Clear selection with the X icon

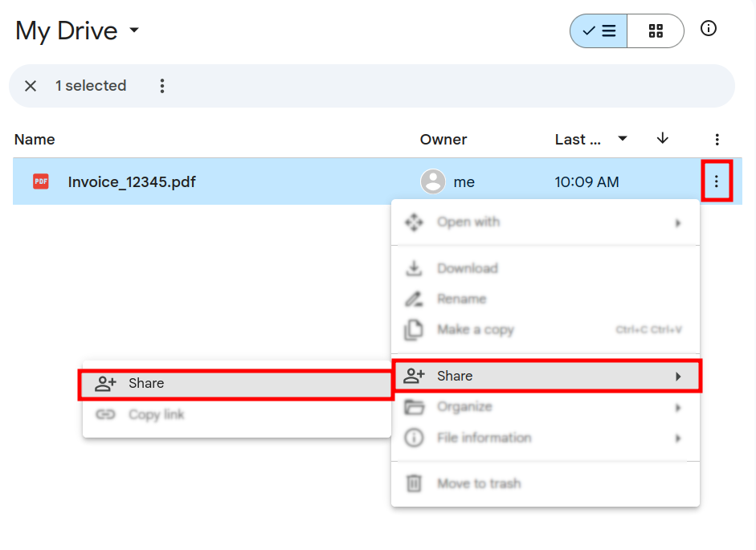pos(31,86)
